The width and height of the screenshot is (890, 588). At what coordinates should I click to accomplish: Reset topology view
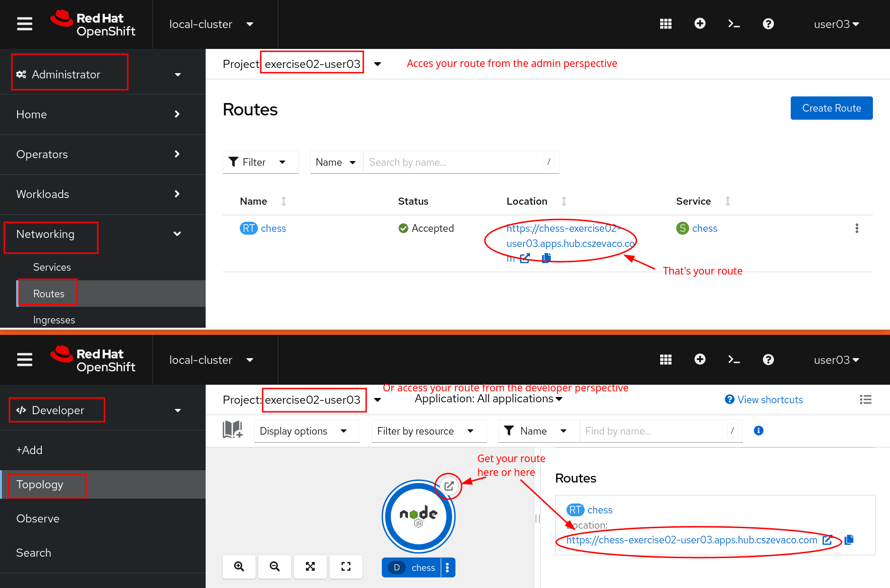pyautogui.click(x=346, y=567)
